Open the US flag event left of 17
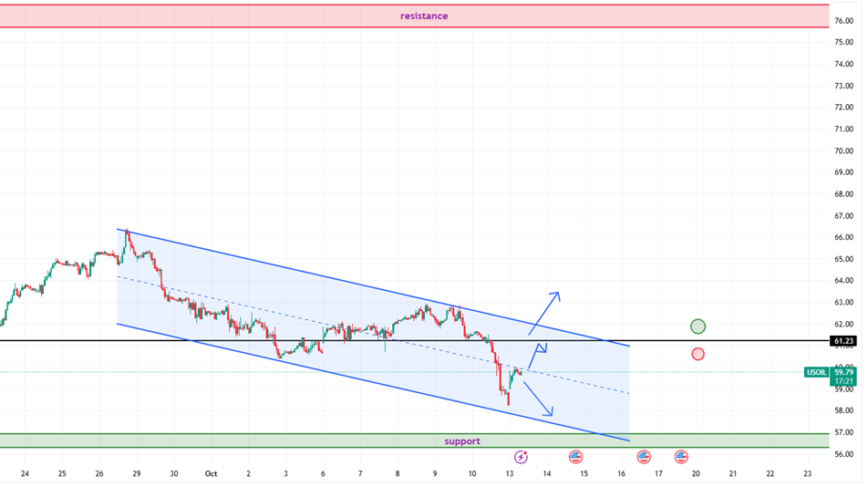The height and width of the screenshot is (487, 868). click(x=644, y=456)
